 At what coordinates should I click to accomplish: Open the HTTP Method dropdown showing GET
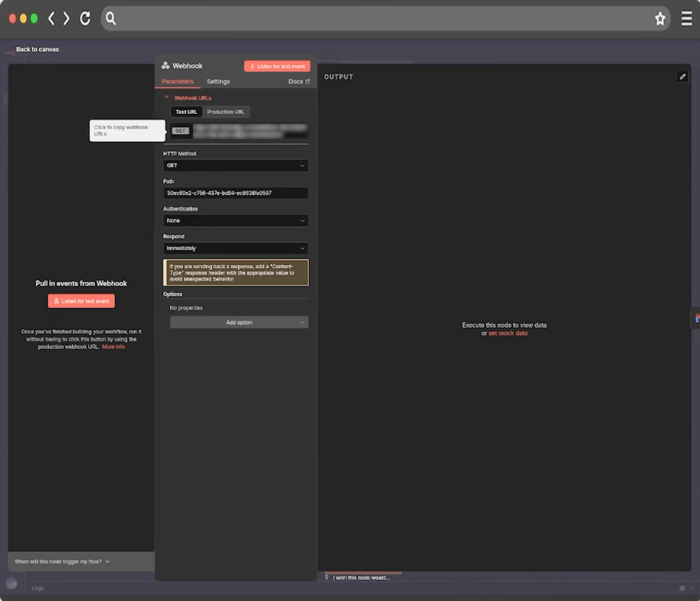(x=236, y=165)
